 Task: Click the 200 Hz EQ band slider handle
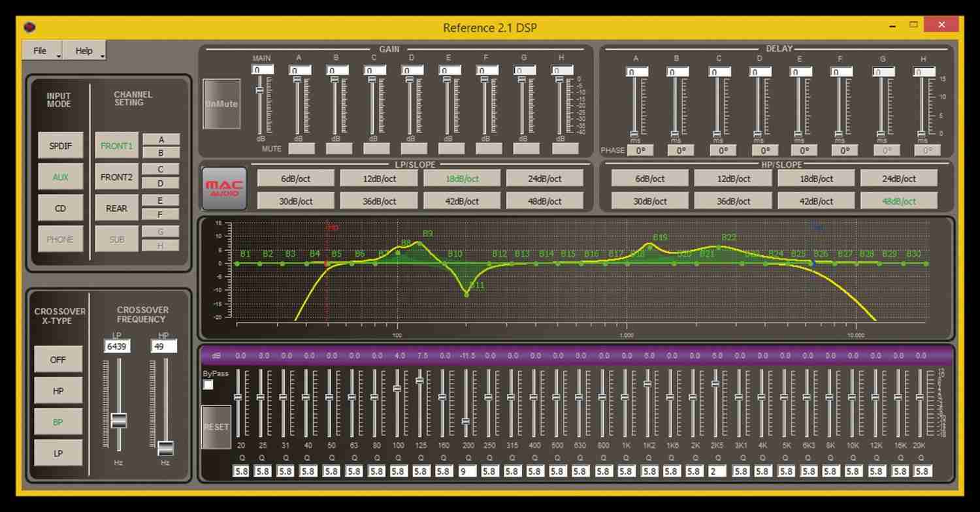(465, 421)
